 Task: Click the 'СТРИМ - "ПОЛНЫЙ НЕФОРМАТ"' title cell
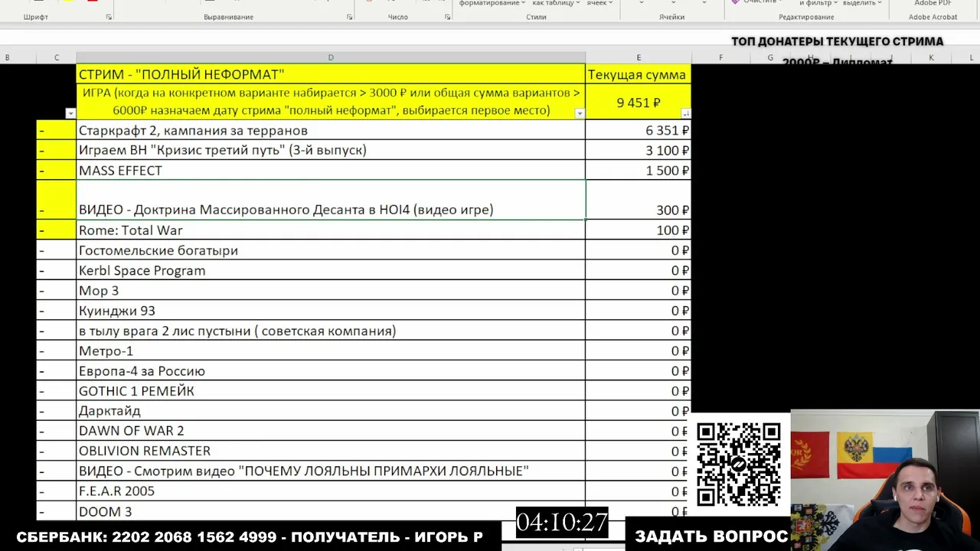(331, 74)
